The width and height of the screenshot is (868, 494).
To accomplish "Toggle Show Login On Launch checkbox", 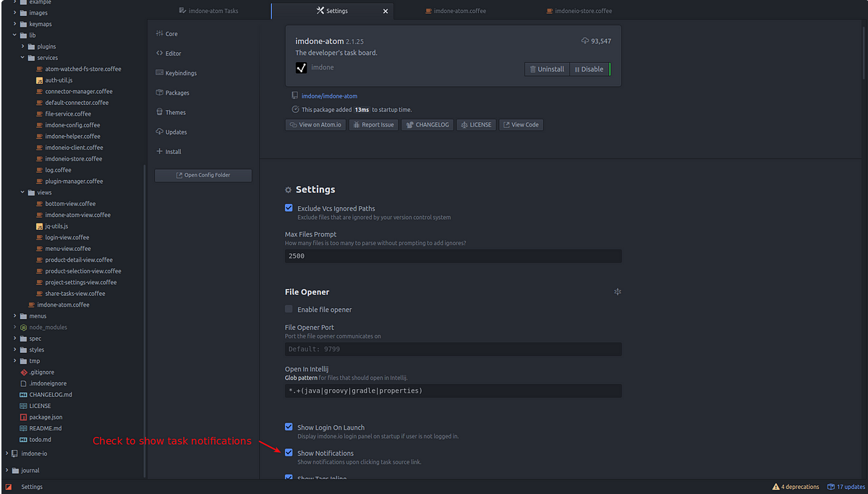I will [289, 427].
